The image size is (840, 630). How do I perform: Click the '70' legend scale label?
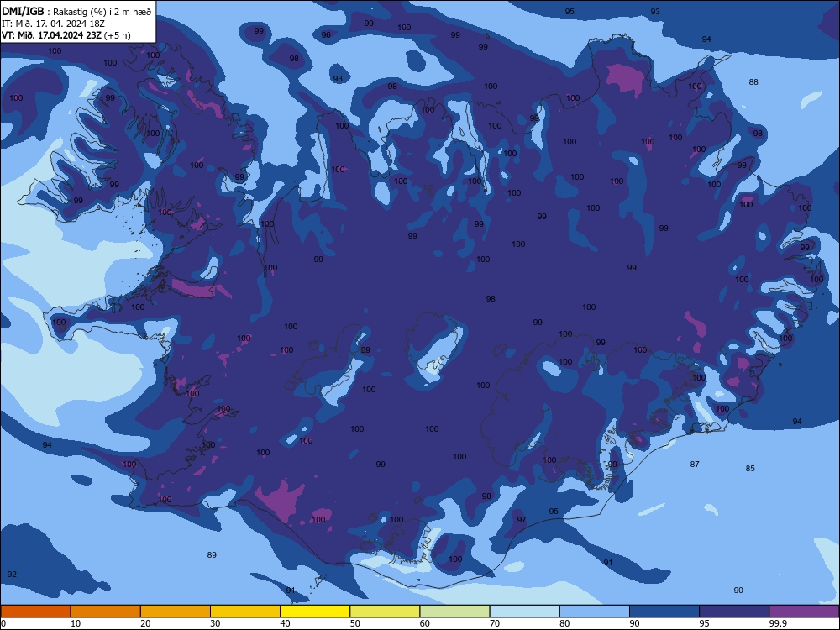495,623
